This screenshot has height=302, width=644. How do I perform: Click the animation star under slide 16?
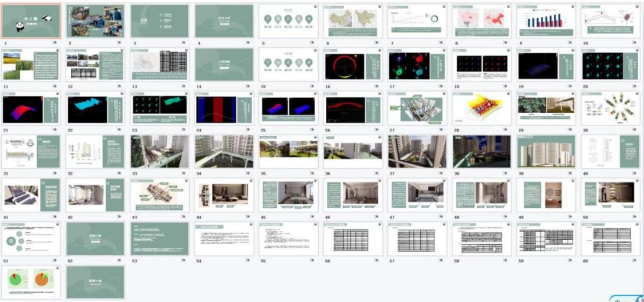(x=377, y=86)
